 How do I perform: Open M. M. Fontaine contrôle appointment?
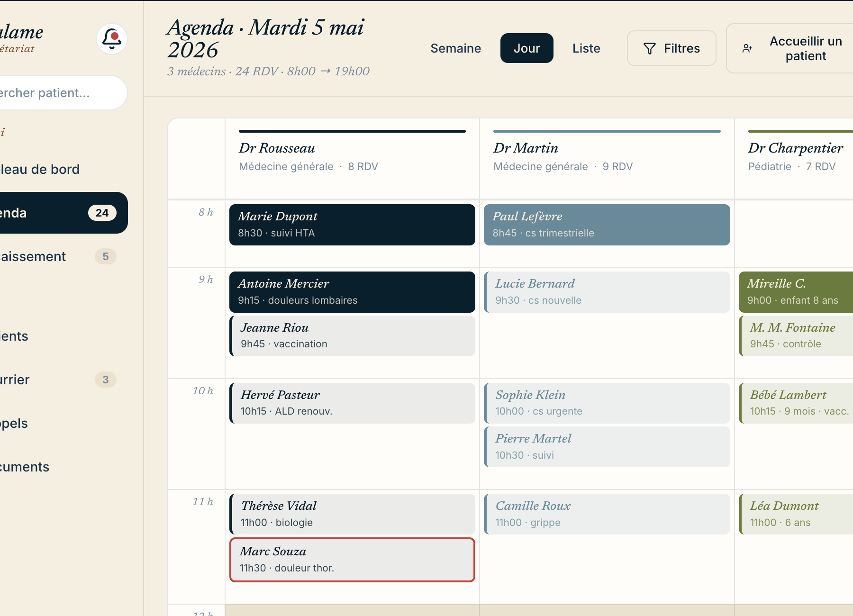[796, 335]
